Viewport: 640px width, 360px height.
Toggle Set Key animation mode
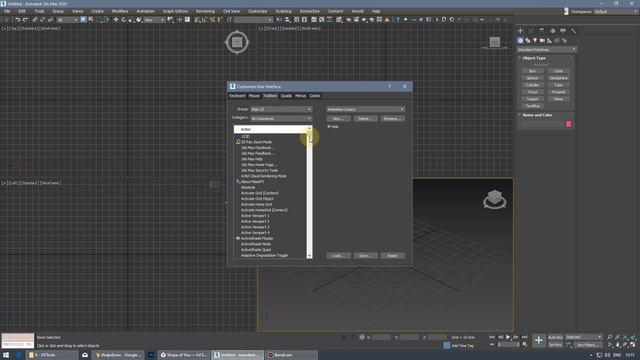pyautogui.click(x=555, y=345)
